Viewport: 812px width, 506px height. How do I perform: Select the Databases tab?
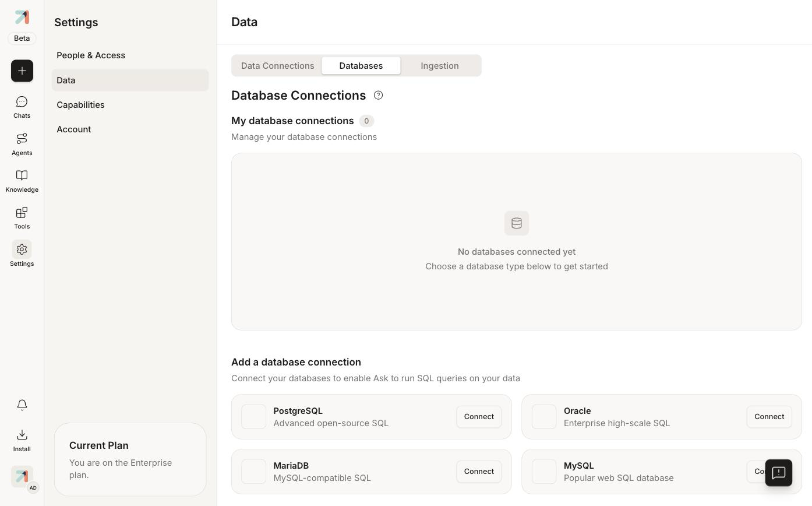click(361, 66)
